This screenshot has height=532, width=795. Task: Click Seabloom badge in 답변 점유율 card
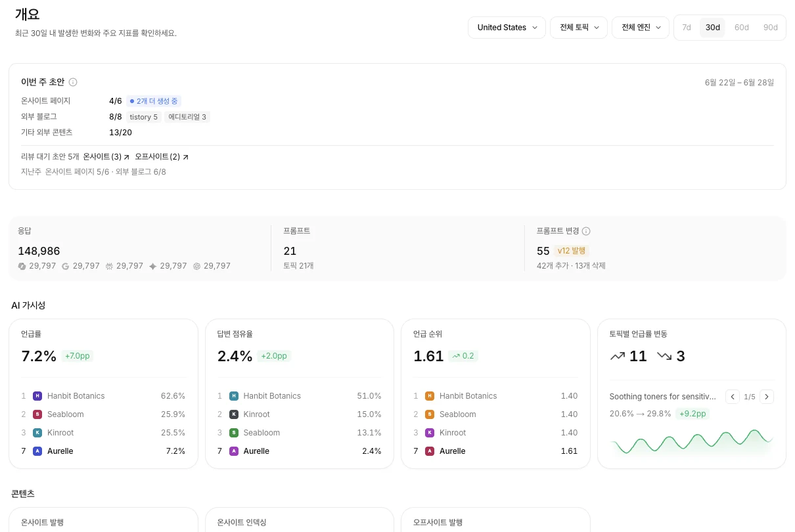point(233,433)
